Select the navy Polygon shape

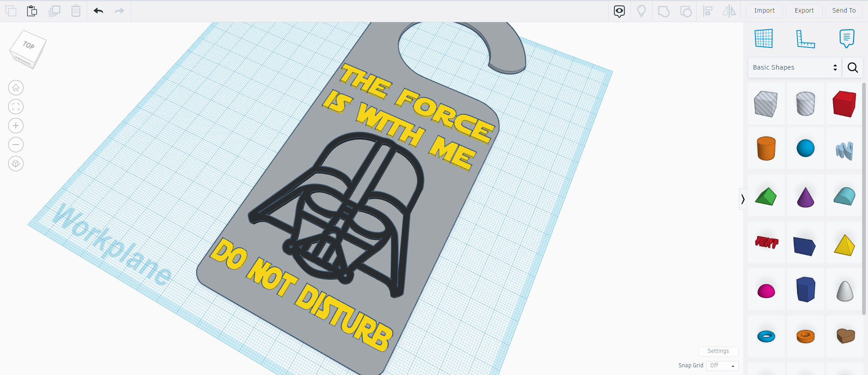coord(805,289)
